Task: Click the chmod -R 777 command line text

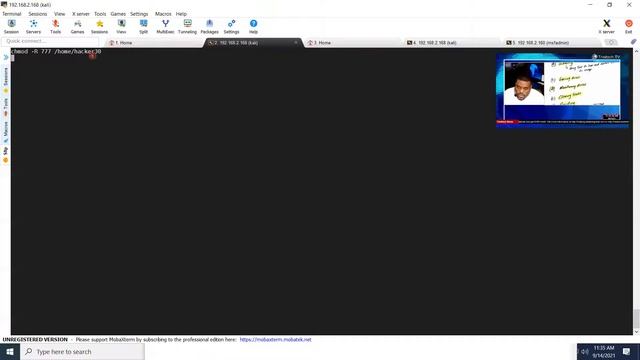Action: click(56, 51)
